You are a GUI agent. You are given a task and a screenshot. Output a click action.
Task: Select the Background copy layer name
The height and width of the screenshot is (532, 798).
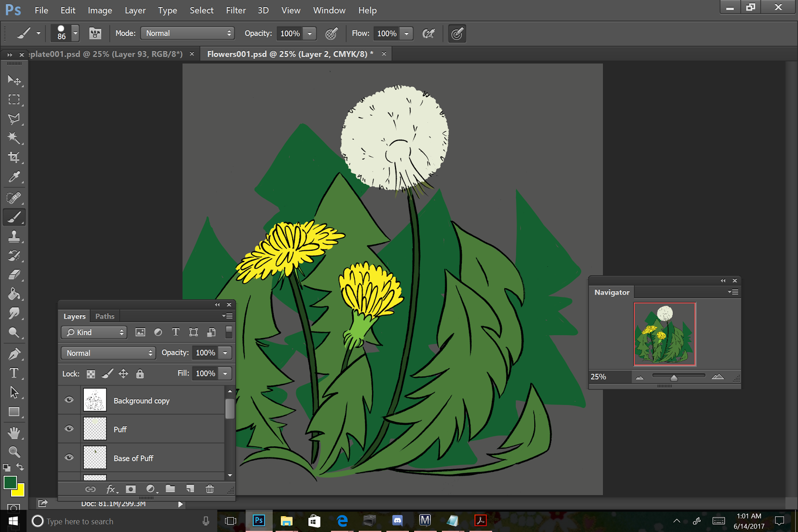[x=142, y=401]
